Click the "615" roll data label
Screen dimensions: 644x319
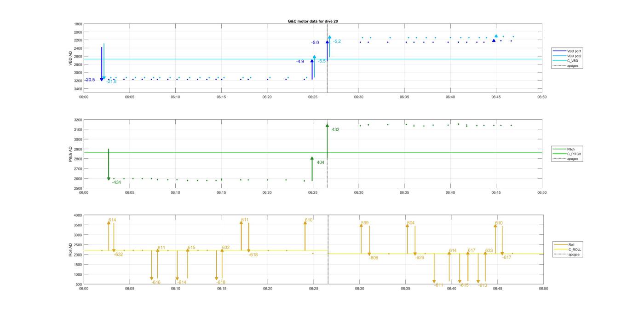191,248
